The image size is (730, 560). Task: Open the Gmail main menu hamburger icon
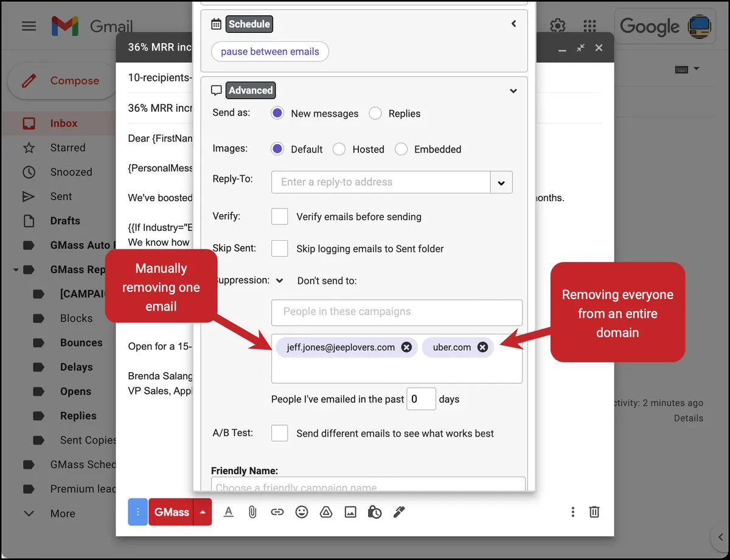point(29,26)
